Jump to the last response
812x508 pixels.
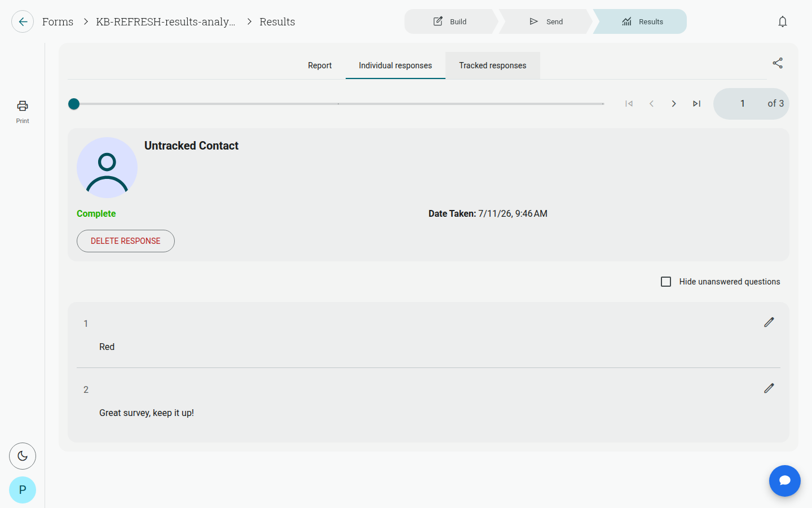[x=696, y=104]
